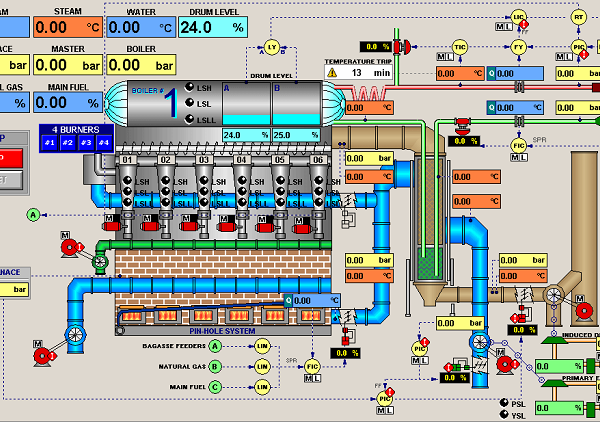The width and height of the screenshot is (600, 422).
Task: Open the PIC controller below the RT block
Action: (579, 47)
